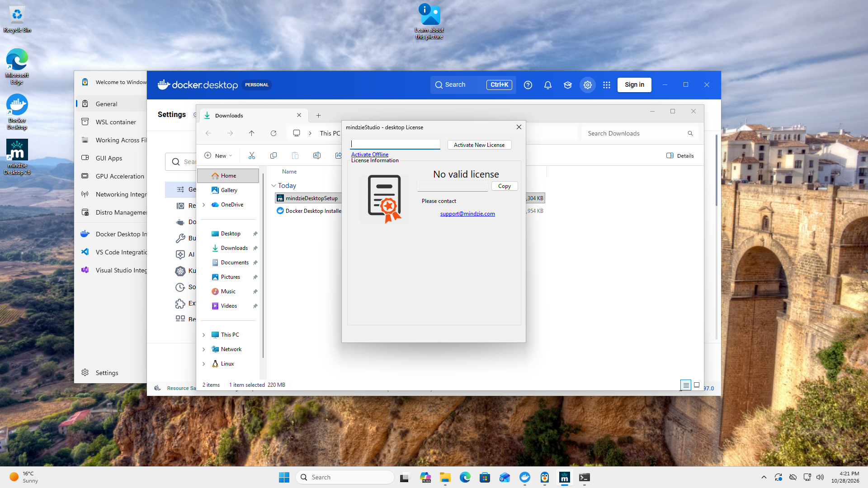Switch to details list view in Explorer
This screenshot has height=488, width=868.
click(x=686, y=385)
